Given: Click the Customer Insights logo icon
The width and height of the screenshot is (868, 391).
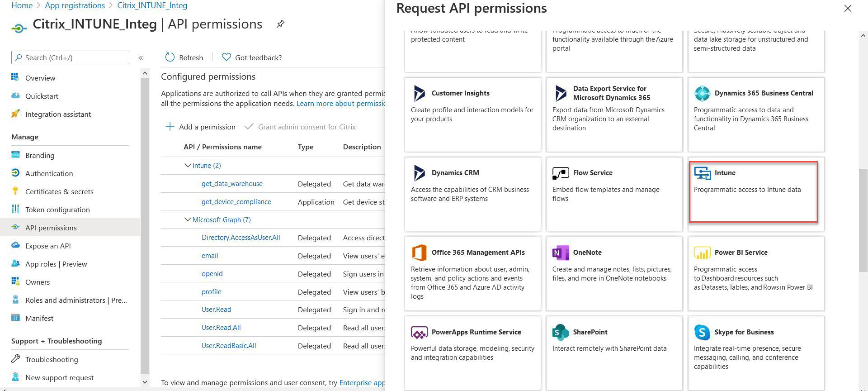Looking at the screenshot, I should click(x=419, y=93).
